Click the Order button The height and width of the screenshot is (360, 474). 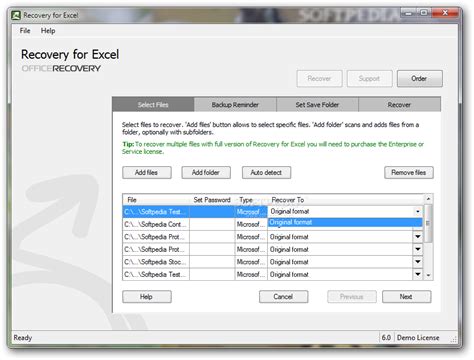click(420, 79)
